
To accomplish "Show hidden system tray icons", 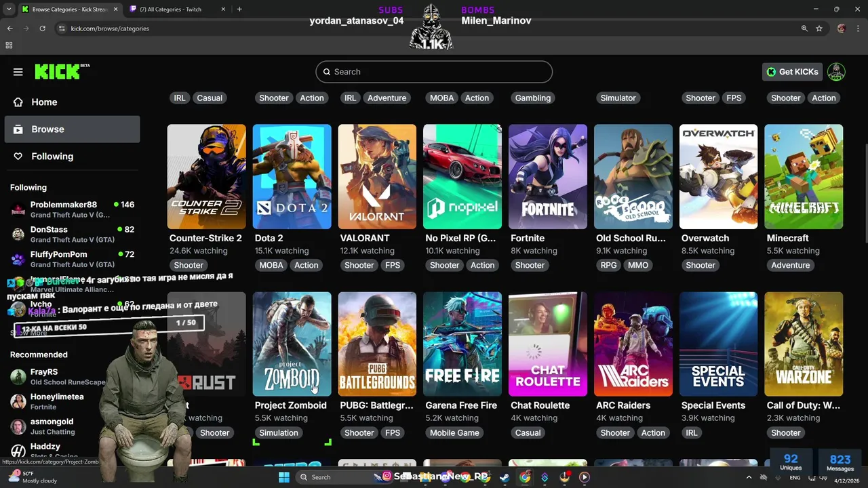I will pos(749,477).
